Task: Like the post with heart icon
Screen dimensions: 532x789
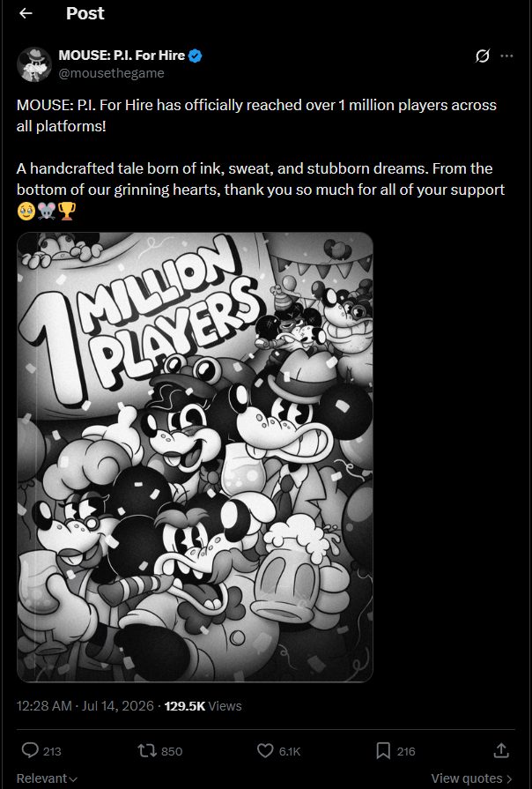Action: point(265,751)
